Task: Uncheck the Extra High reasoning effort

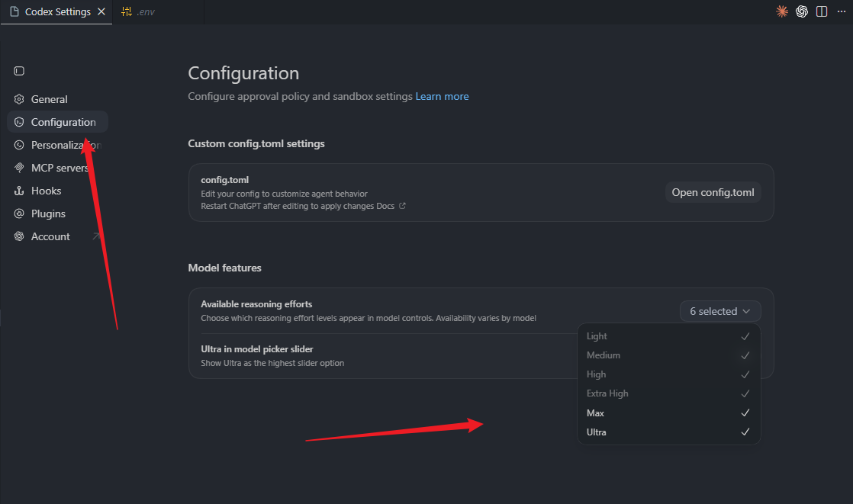Action: point(668,393)
